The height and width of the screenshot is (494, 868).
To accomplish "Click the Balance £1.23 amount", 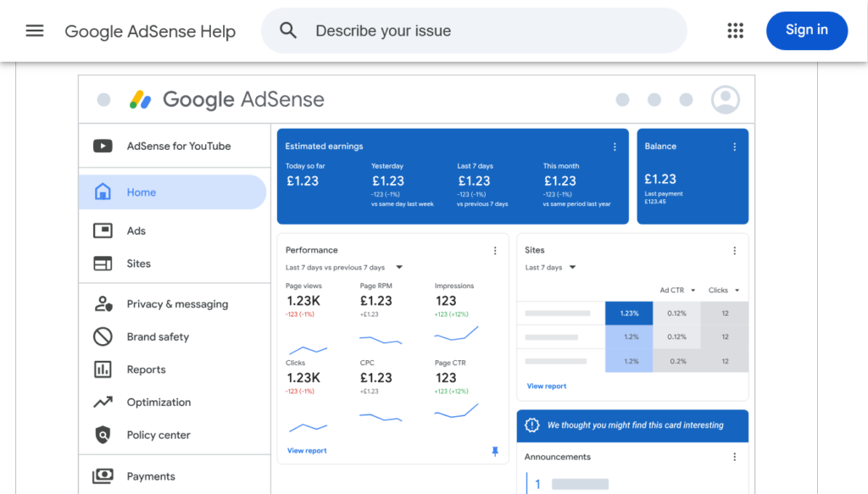I will point(659,180).
